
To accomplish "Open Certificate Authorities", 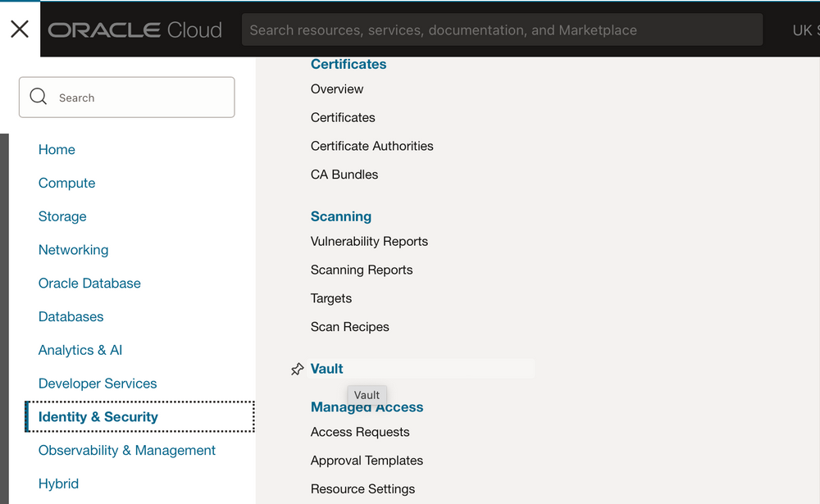I will (x=371, y=146).
